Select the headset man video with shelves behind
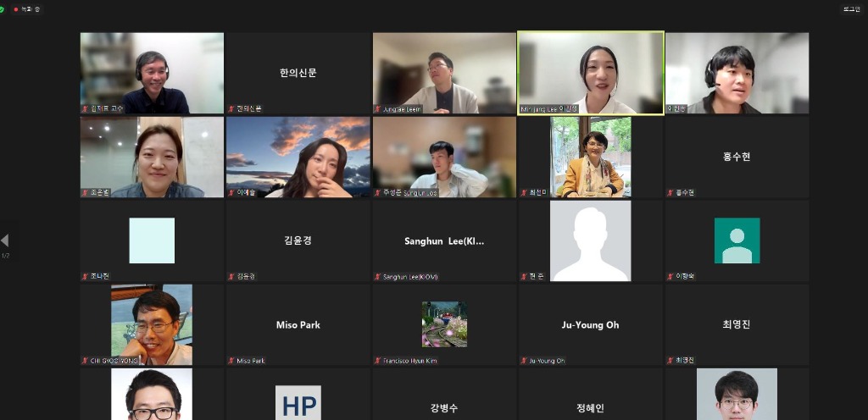Viewport: 868px width, 420px height. click(152, 73)
